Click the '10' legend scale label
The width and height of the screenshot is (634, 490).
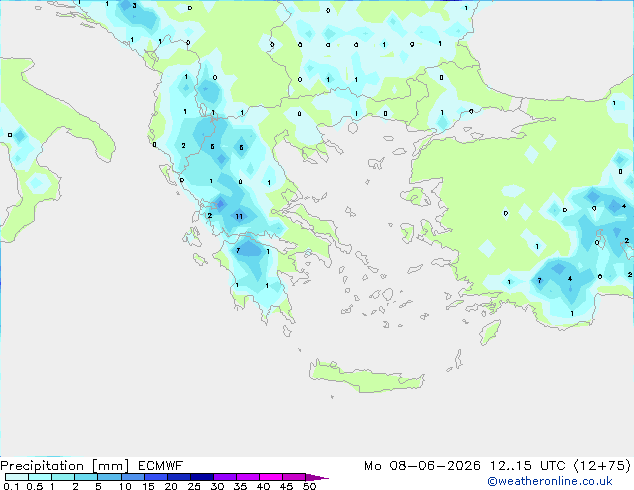(125, 486)
